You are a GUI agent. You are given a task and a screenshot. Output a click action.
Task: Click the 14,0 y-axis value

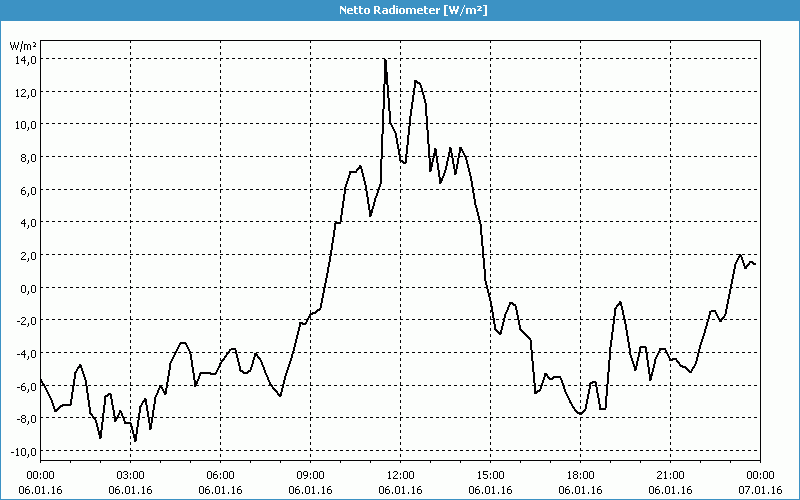pos(26,60)
